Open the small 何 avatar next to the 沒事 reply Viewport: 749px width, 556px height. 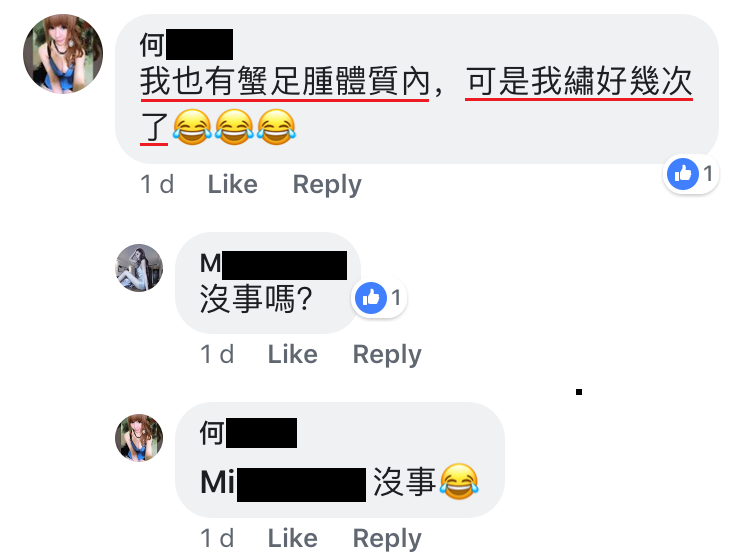click(139, 438)
